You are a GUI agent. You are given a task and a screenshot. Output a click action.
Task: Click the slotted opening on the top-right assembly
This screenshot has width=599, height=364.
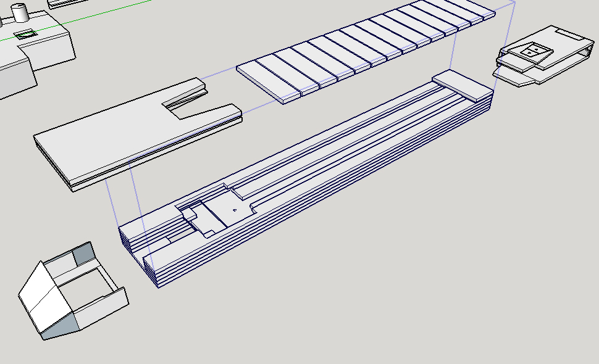pyautogui.click(x=569, y=34)
